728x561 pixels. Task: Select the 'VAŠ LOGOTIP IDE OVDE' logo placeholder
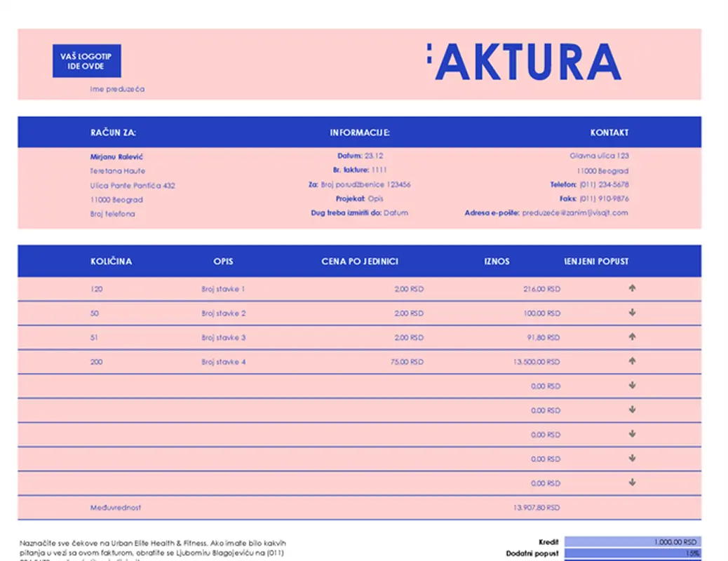pyautogui.click(x=86, y=61)
